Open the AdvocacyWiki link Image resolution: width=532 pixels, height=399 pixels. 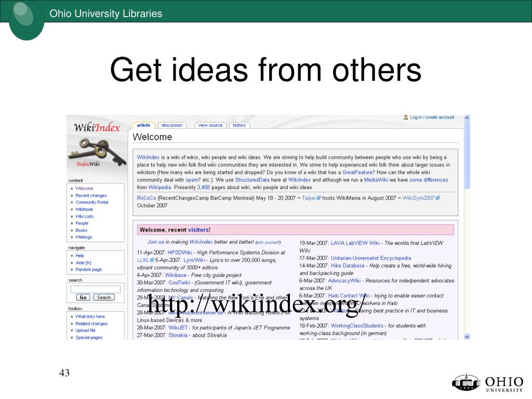[x=344, y=281]
